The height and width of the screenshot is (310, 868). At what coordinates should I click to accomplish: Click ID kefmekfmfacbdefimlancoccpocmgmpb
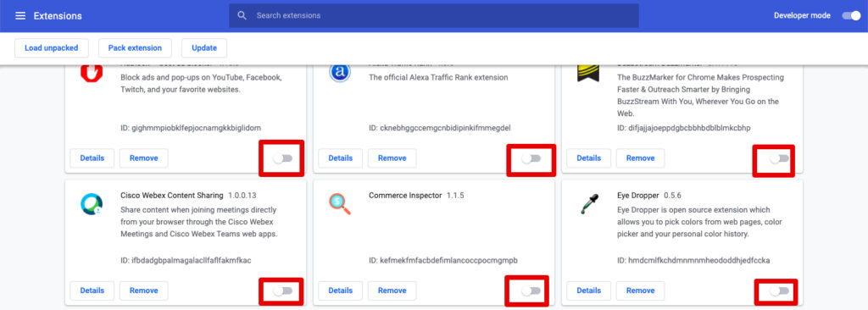[x=442, y=260]
